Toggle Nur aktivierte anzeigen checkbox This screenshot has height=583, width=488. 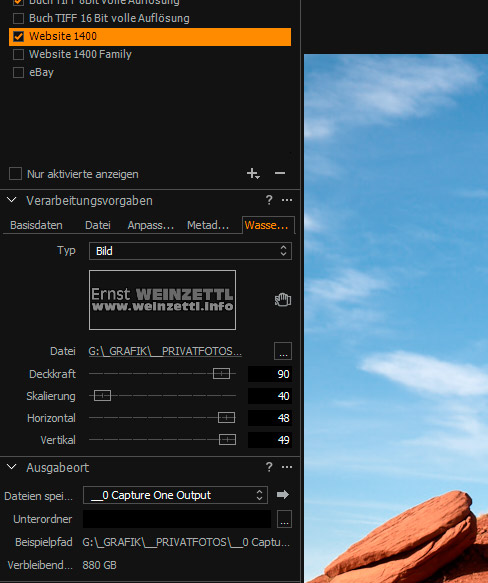tap(15, 174)
